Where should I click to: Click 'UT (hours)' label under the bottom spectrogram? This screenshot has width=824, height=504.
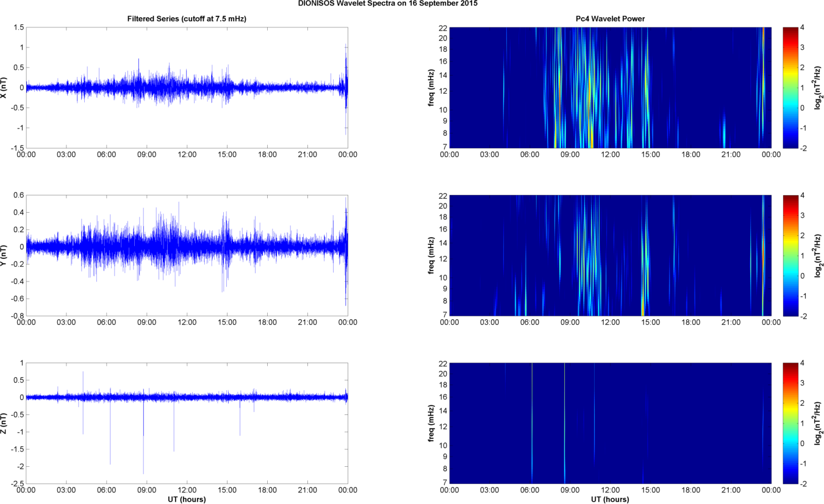tap(611, 499)
